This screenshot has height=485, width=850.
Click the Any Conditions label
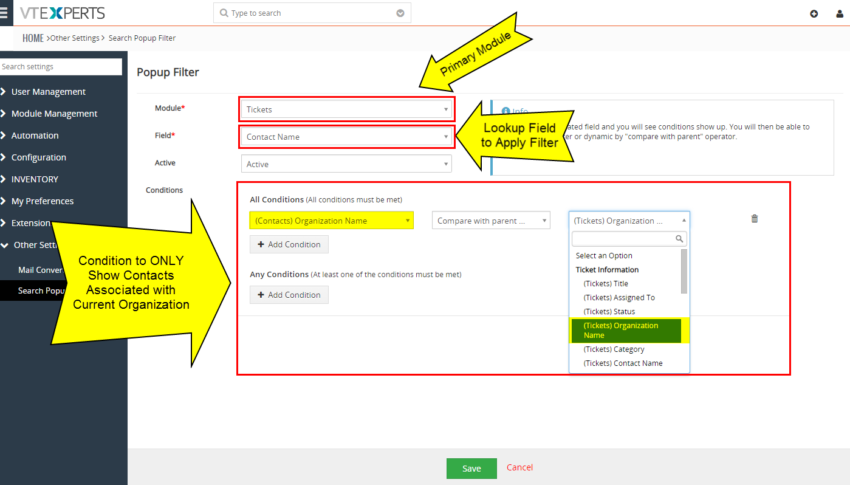[279, 274]
